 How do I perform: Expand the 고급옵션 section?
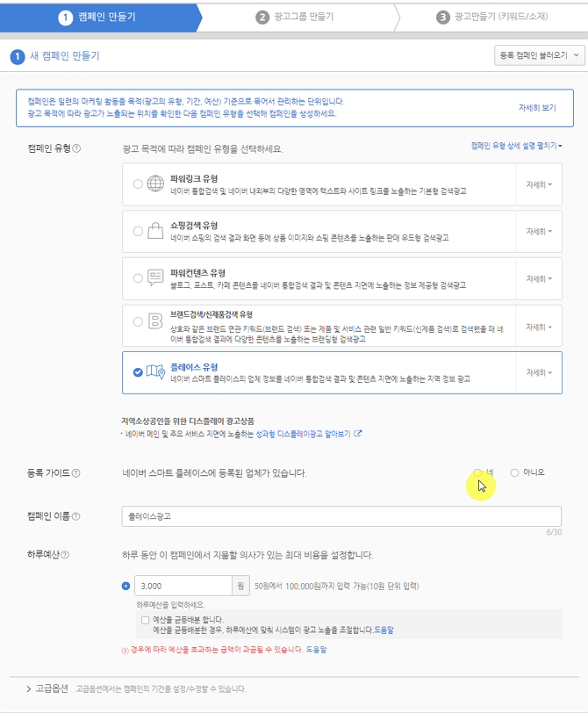pyautogui.click(x=47, y=688)
